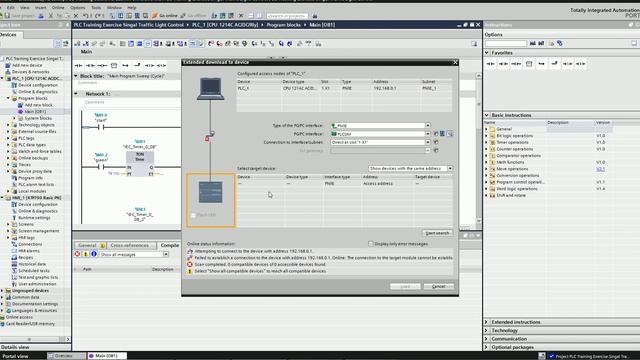Image resolution: width=640 pixels, height=360 pixels.
Task: Click the Devices & networks icon in project tree
Action: 8,72
